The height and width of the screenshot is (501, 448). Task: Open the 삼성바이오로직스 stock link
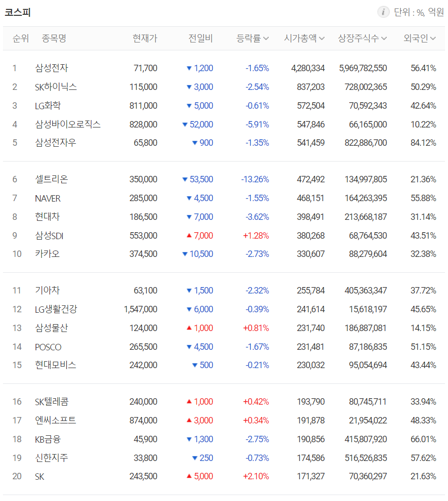pyautogui.click(x=68, y=125)
